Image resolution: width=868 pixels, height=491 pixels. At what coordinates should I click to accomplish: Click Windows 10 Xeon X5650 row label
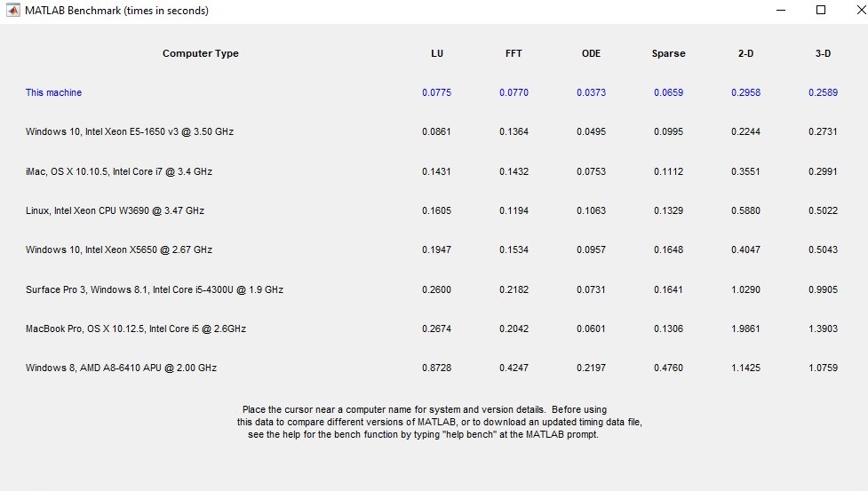pos(119,249)
